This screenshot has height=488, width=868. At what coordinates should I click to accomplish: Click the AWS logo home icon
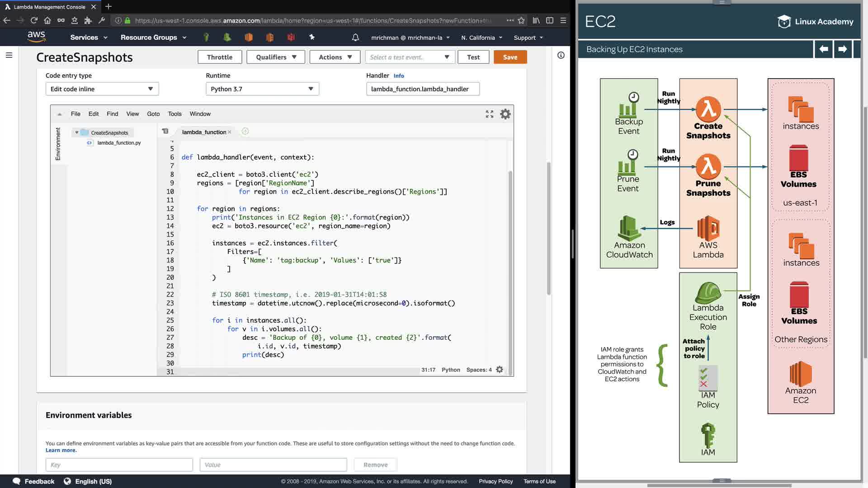(36, 37)
